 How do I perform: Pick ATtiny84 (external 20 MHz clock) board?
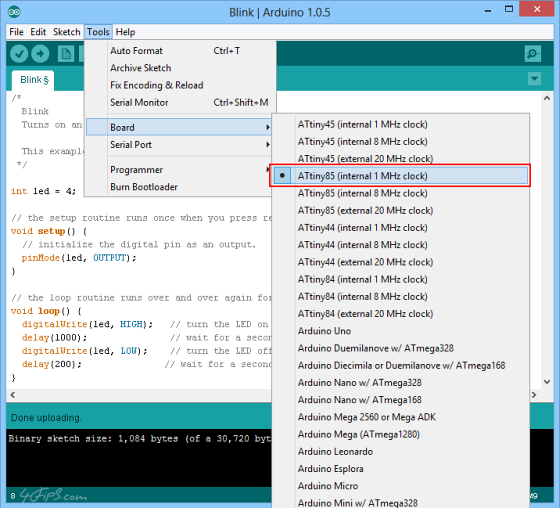[400, 314]
